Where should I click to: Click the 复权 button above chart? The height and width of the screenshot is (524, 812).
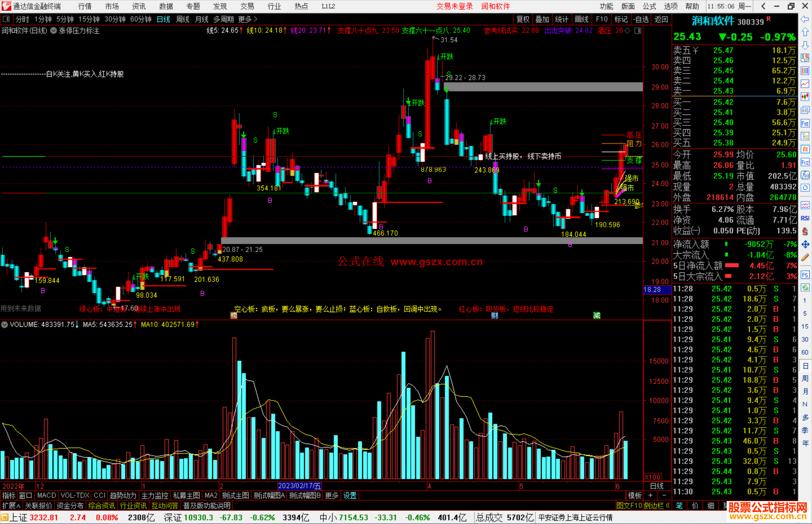click(x=523, y=19)
